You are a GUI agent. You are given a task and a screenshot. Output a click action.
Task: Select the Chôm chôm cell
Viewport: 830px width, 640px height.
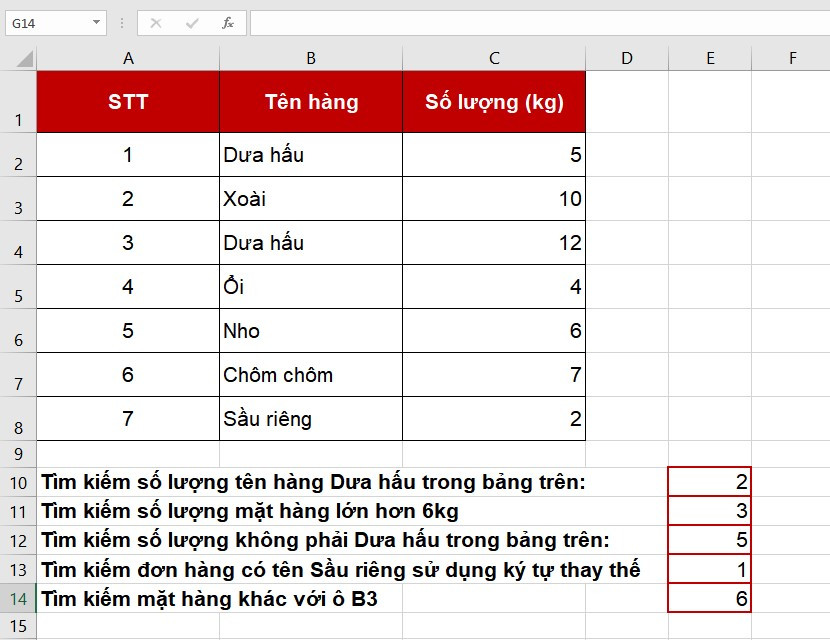click(311, 374)
